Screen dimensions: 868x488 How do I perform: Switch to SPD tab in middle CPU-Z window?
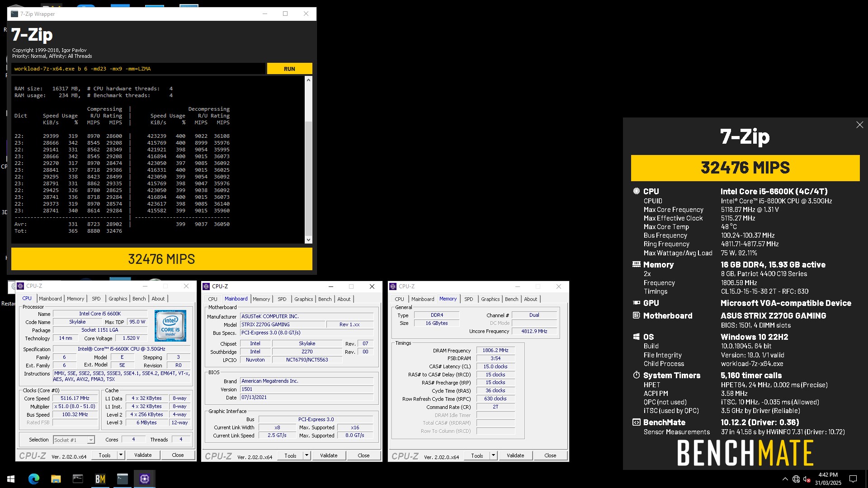(282, 299)
